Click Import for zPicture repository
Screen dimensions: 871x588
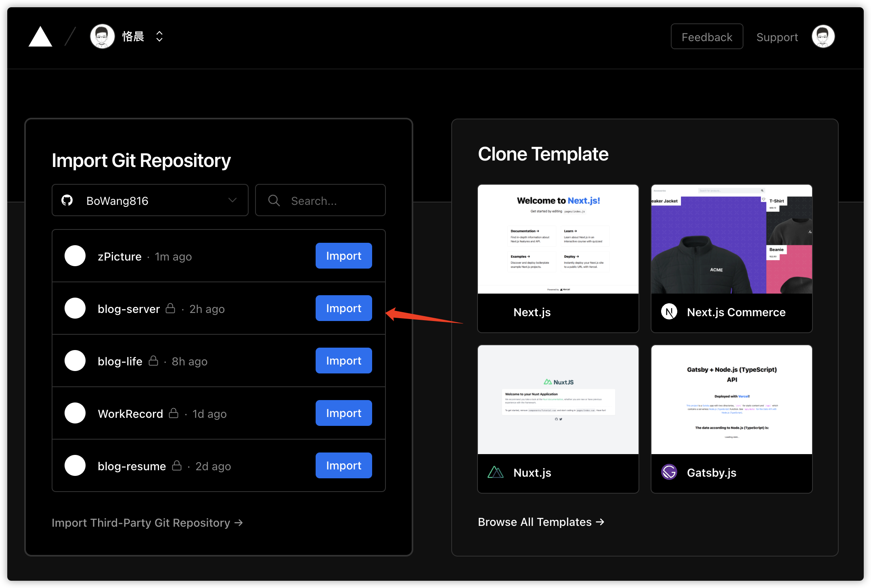pyautogui.click(x=343, y=256)
